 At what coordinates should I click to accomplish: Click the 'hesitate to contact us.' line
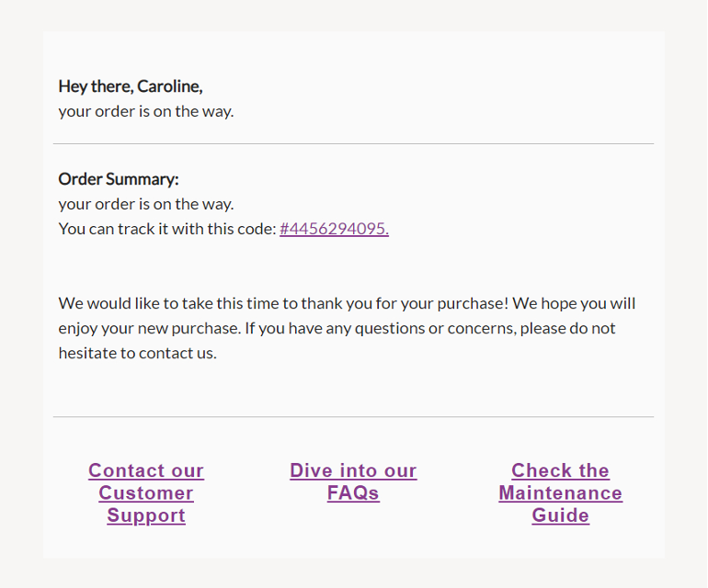pos(137,353)
